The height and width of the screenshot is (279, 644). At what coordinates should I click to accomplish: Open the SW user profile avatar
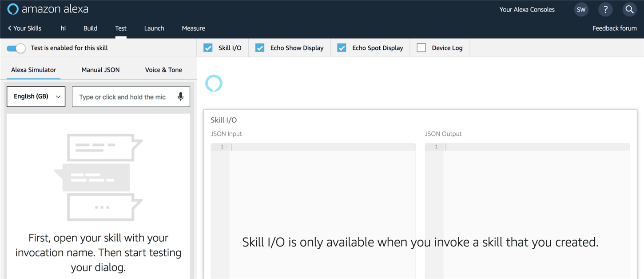pyautogui.click(x=581, y=9)
